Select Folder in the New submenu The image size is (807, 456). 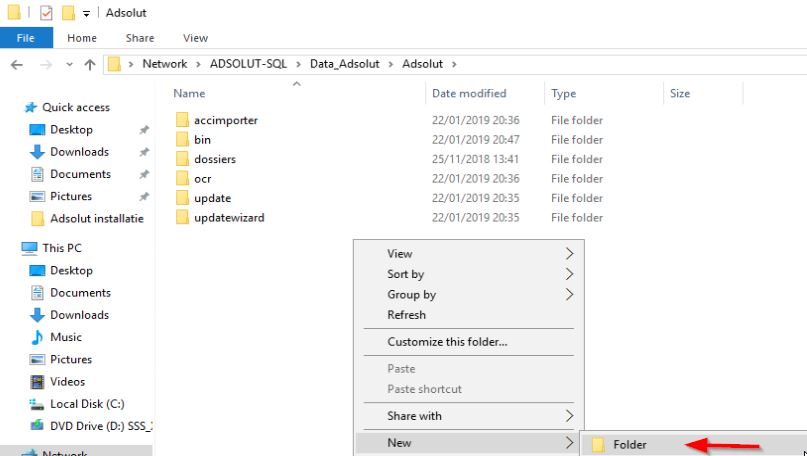pyautogui.click(x=630, y=445)
